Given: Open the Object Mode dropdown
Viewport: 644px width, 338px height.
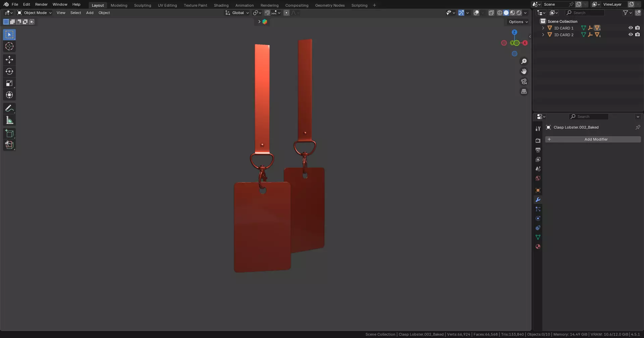Looking at the screenshot, I should pyautogui.click(x=35, y=13).
